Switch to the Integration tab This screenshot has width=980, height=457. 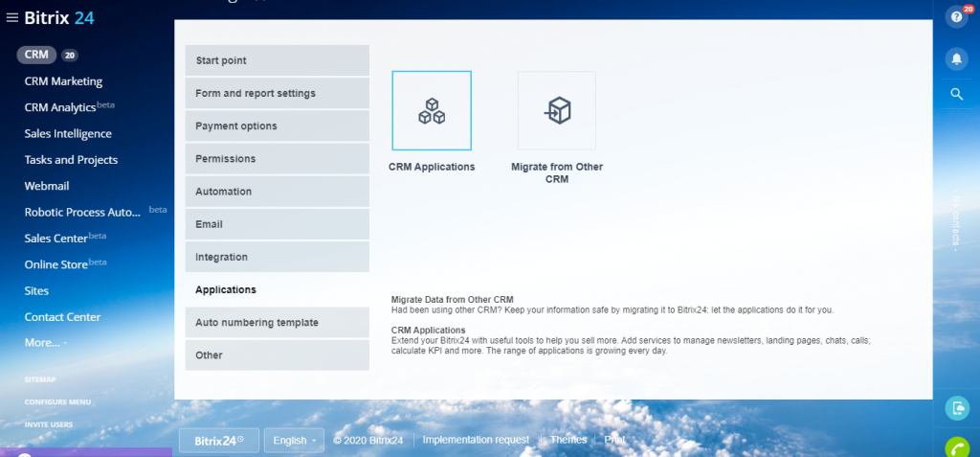[x=277, y=257]
